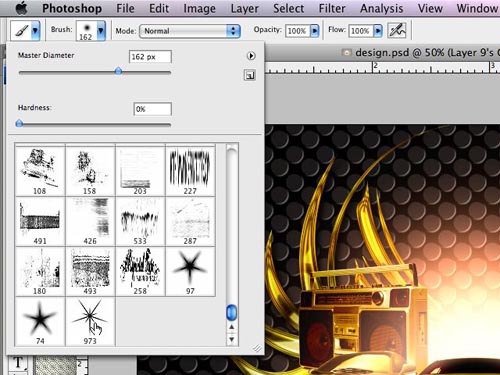
Task: Click the Brush tool preset icon
Action: coord(21,30)
